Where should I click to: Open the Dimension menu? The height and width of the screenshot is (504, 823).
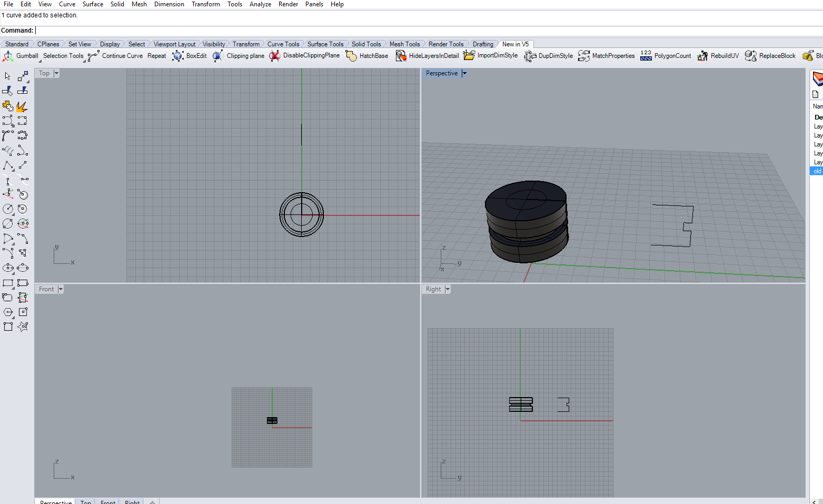click(169, 4)
